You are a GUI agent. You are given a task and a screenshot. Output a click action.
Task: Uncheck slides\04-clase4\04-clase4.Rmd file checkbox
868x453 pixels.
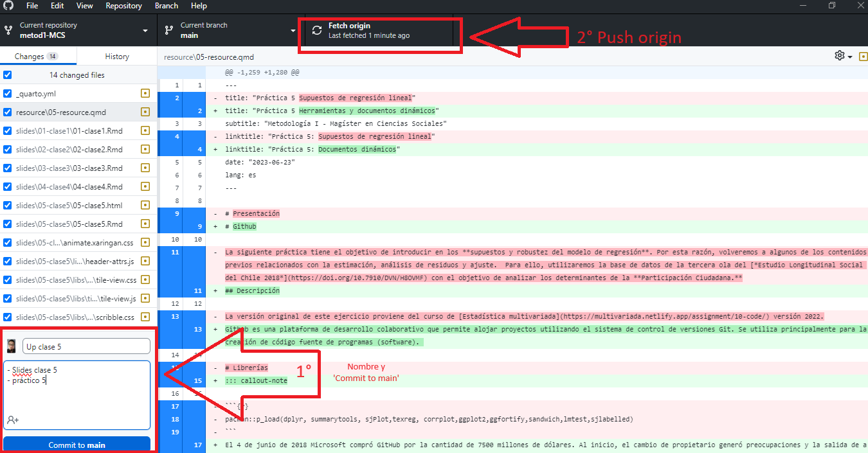tap(8, 187)
